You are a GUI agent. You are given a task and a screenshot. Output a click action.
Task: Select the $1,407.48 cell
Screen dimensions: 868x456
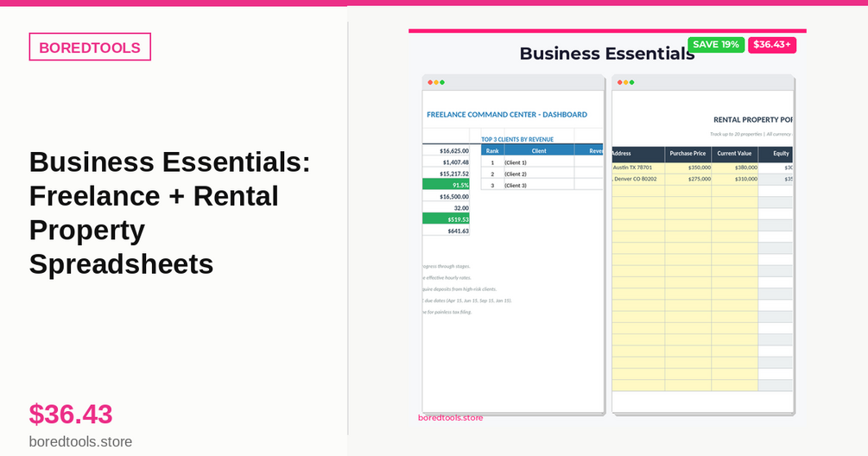447,162
